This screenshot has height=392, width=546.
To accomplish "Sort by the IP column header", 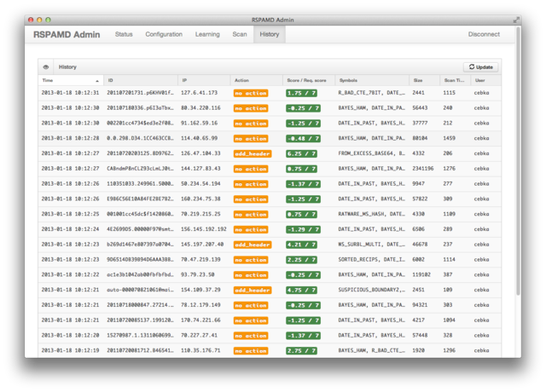I will pyautogui.click(x=204, y=80).
